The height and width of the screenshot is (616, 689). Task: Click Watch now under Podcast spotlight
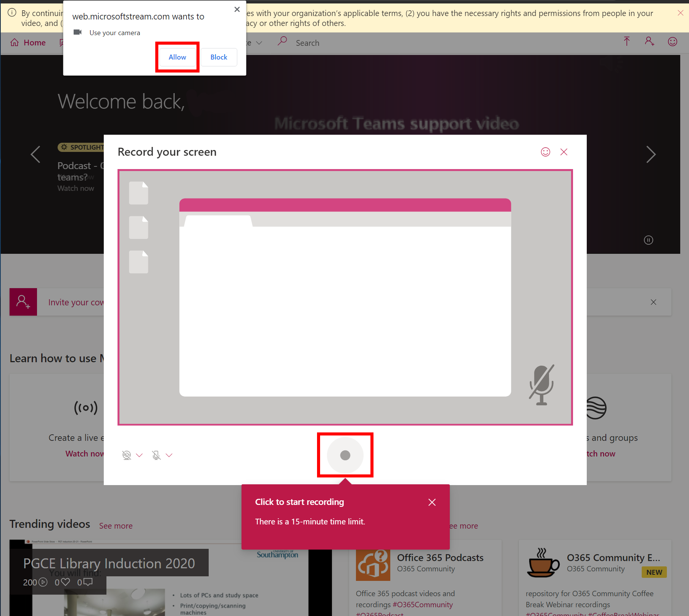click(x=76, y=188)
